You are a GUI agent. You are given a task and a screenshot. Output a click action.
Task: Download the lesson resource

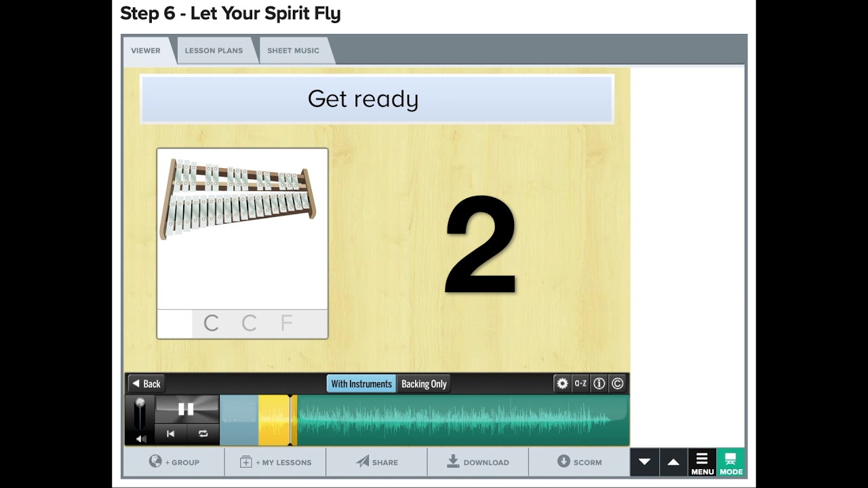(x=478, y=462)
